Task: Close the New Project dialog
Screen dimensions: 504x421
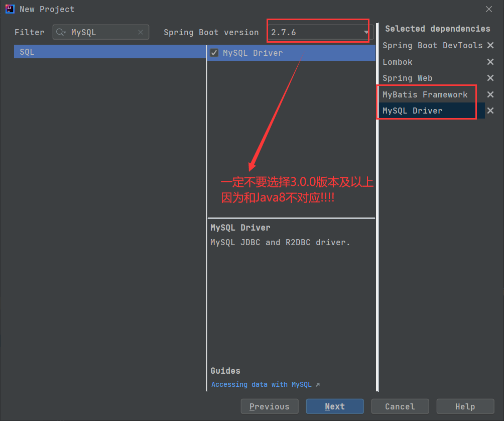Action: (489, 9)
